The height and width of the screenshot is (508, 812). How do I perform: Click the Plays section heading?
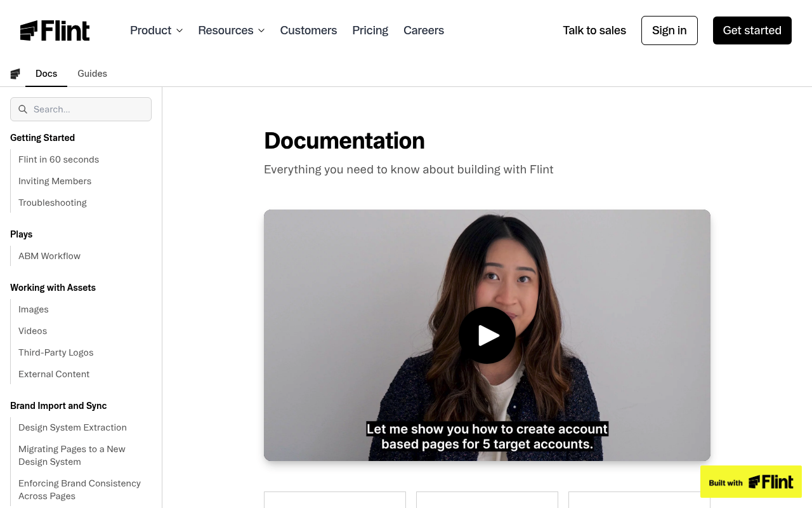point(21,234)
